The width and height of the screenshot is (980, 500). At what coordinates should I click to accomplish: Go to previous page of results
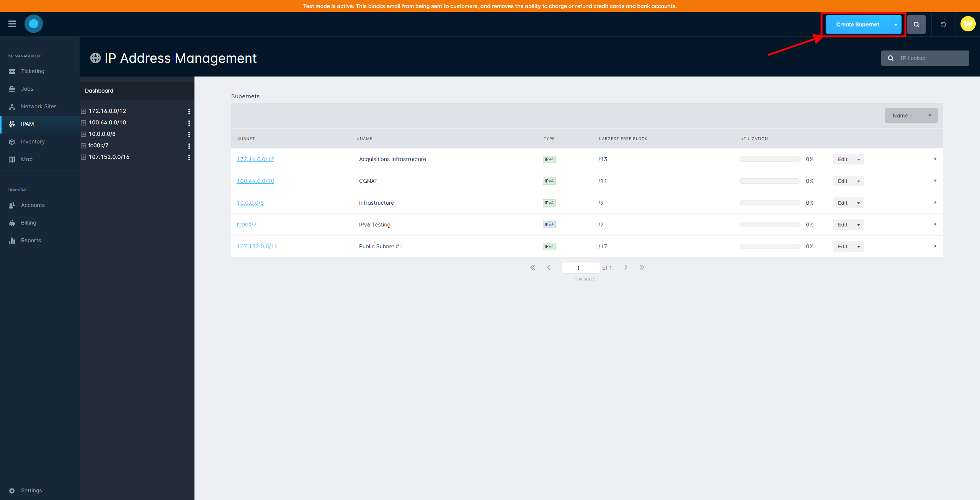549,267
